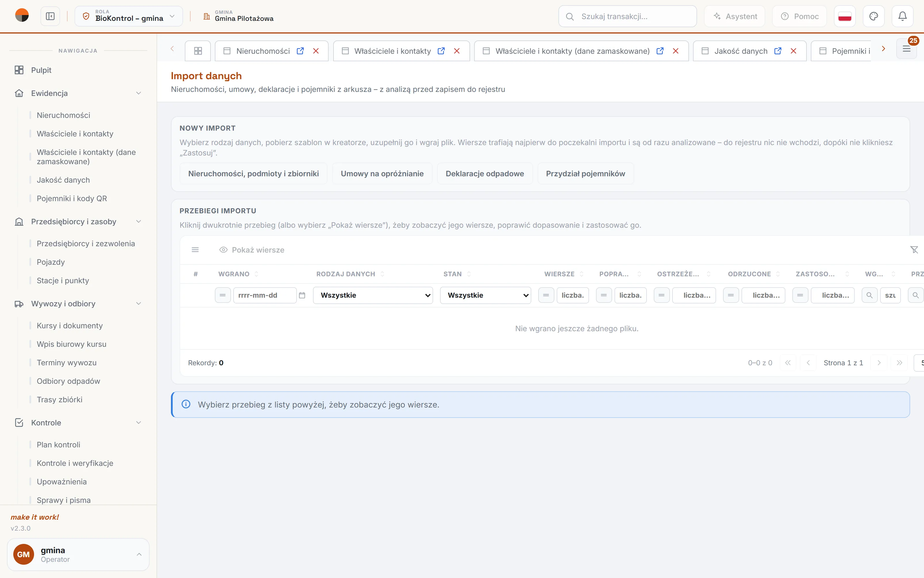Open Pojemniki i kody QR in sidebar

(72, 199)
